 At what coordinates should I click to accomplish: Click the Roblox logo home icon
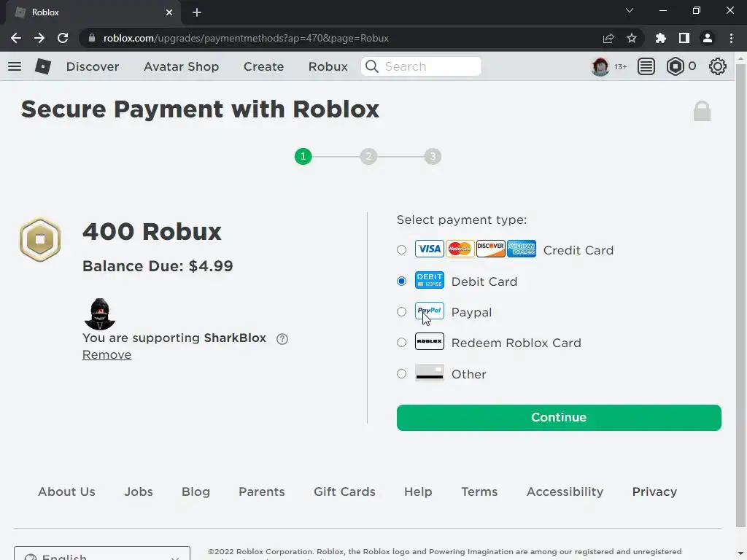43,66
